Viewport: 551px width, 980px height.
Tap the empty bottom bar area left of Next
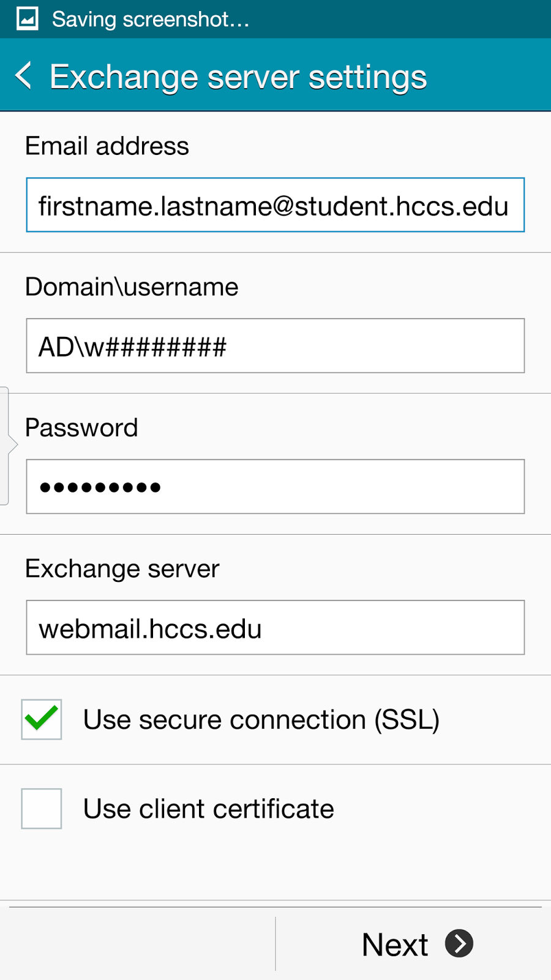click(138, 944)
